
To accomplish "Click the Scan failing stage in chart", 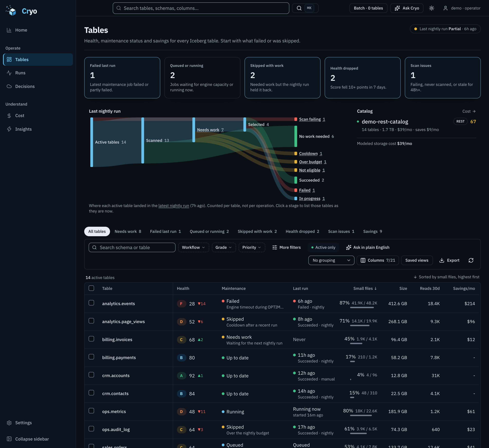I will pyautogui.click(x=310, y=119).
